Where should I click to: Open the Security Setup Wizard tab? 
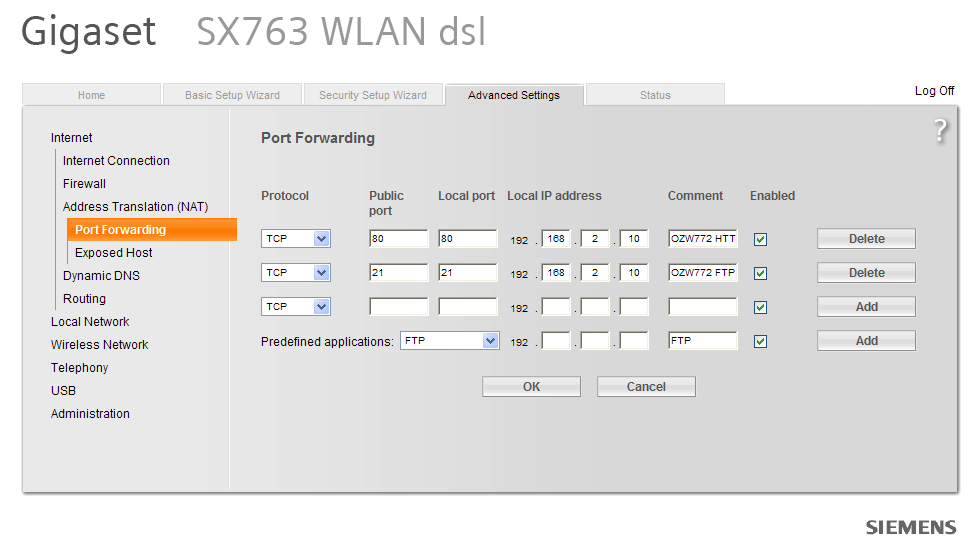coord(373,95)
